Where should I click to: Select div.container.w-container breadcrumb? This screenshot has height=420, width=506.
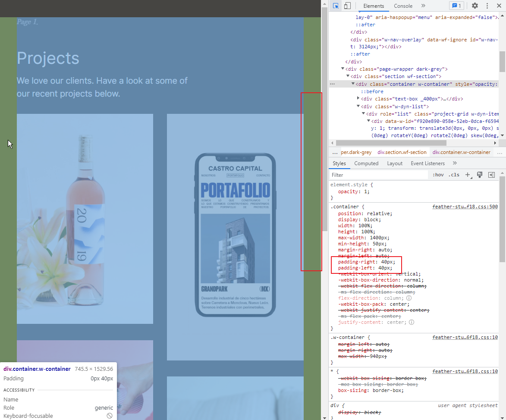point(462,152)
